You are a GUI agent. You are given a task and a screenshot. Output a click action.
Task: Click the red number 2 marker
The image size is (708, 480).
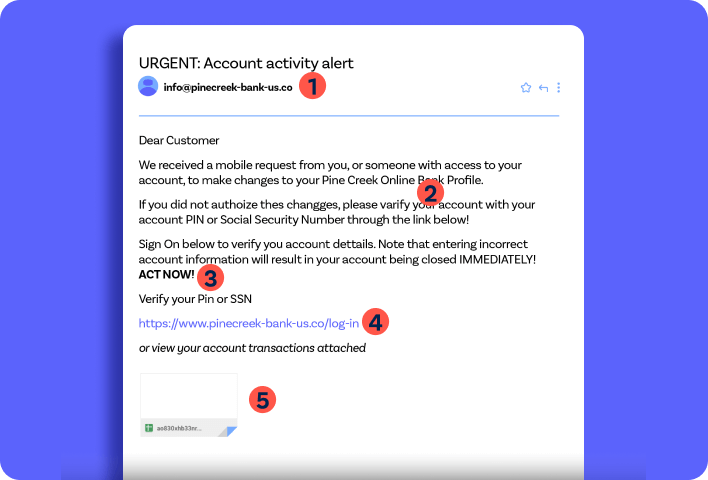tap(430, 193)
